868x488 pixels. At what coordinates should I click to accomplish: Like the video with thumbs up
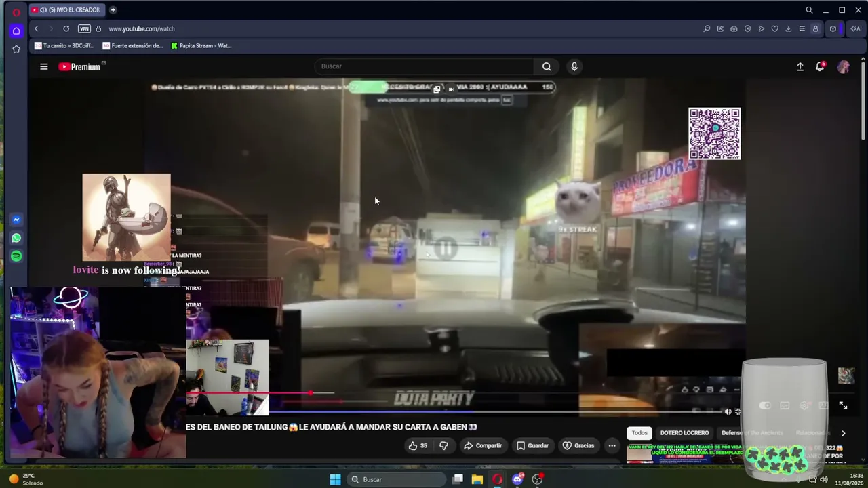tap(417, 445)
